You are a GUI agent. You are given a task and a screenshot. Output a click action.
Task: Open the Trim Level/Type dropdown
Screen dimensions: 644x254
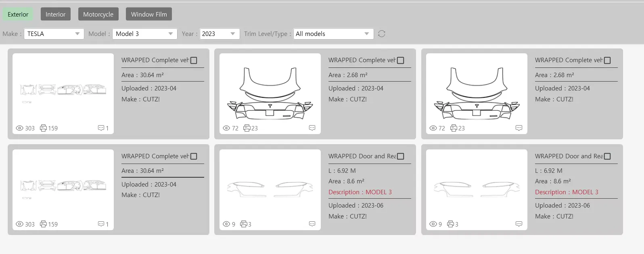click(333, 34)
